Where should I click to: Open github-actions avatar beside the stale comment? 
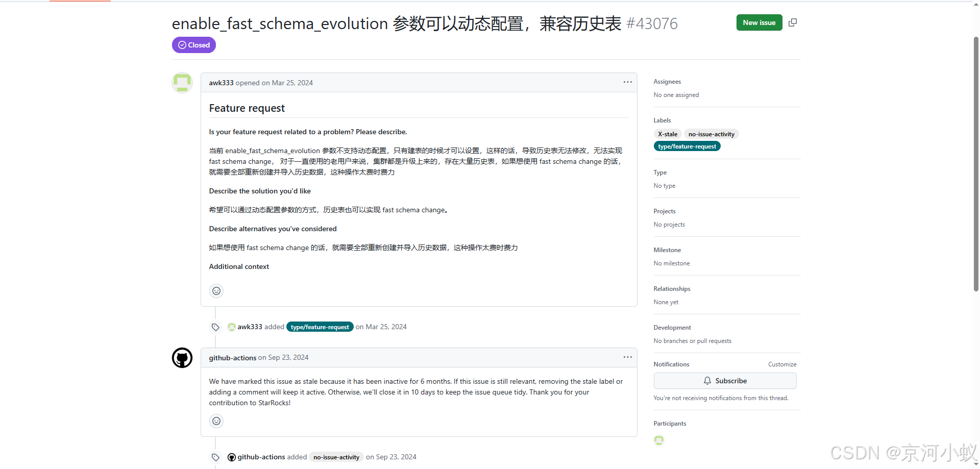182,358
